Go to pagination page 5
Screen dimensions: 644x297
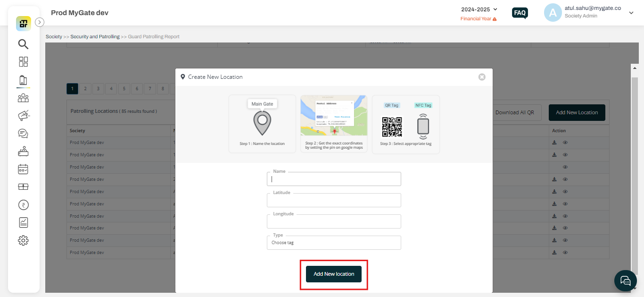pyautogui.click(x=124, y=89)
